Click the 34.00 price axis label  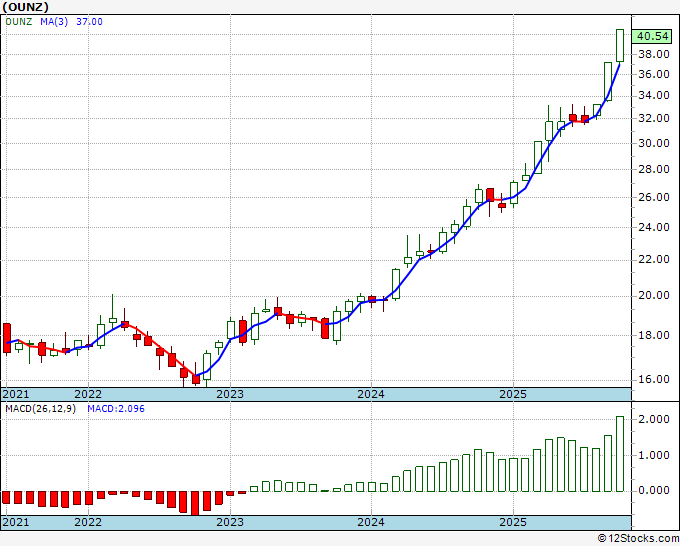click(x=654, y=95)
